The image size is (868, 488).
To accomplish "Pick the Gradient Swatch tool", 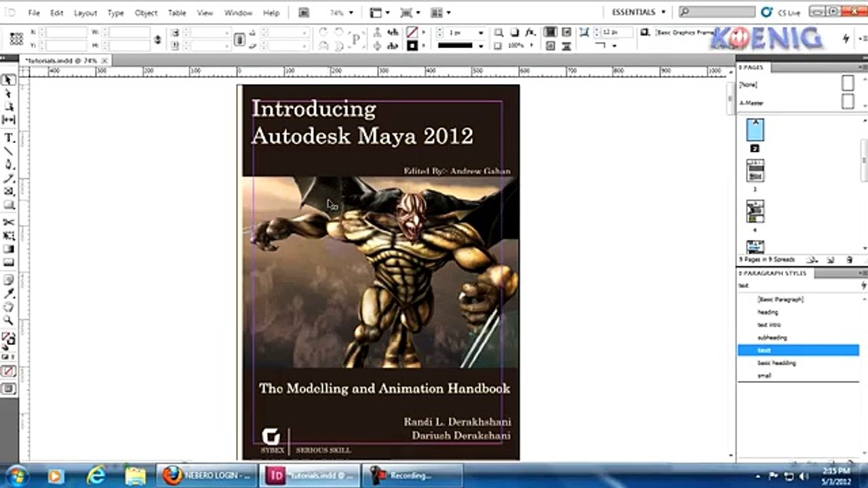I will (x=9, y=249).
